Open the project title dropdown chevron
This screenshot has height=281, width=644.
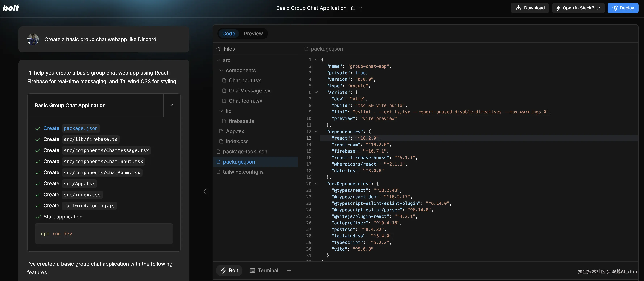point(360,8)
